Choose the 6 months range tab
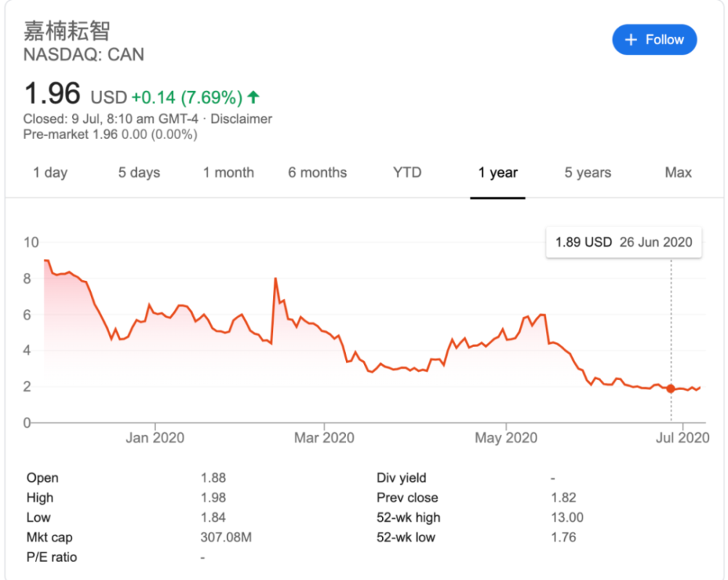This screenshot has width=728, height=580. pyautogui.click(x=317, y=172)
